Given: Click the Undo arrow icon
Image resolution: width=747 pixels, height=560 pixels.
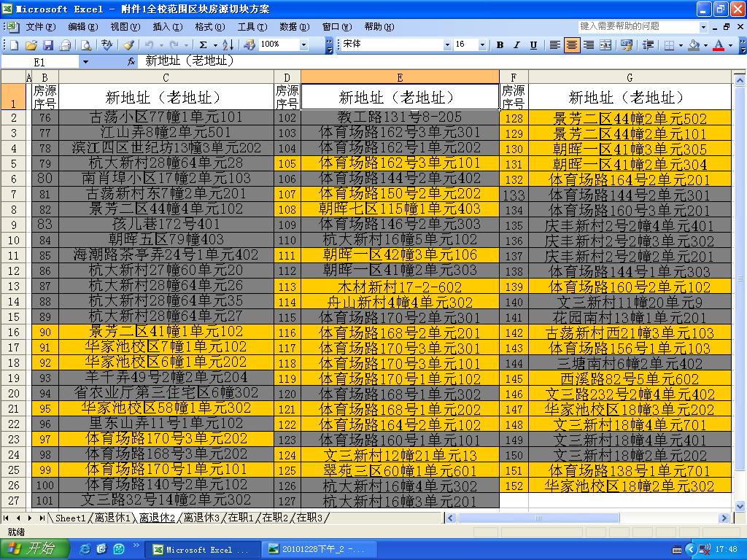Looking at the screenshot, I should [149, 44].
